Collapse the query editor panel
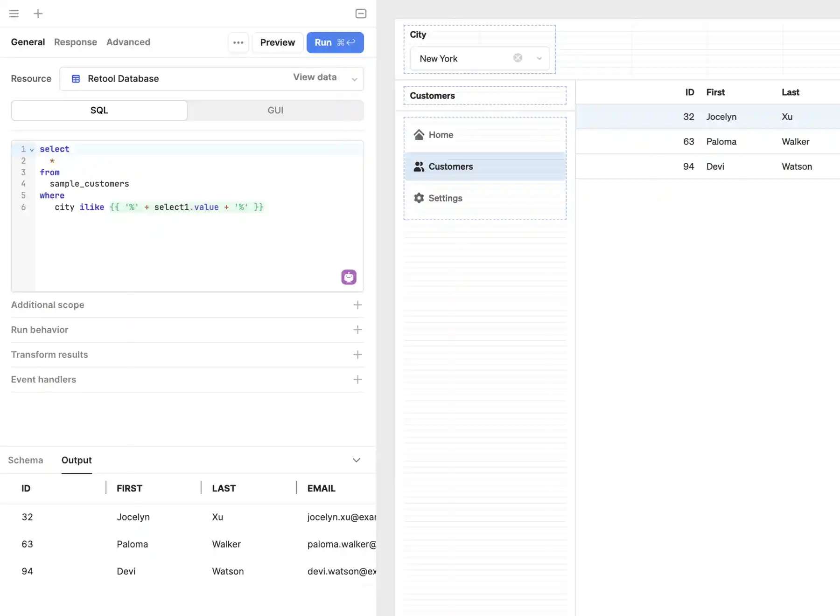Image resolution: width=840 pixels, height=616 pixels. click(x=361, y=14)
